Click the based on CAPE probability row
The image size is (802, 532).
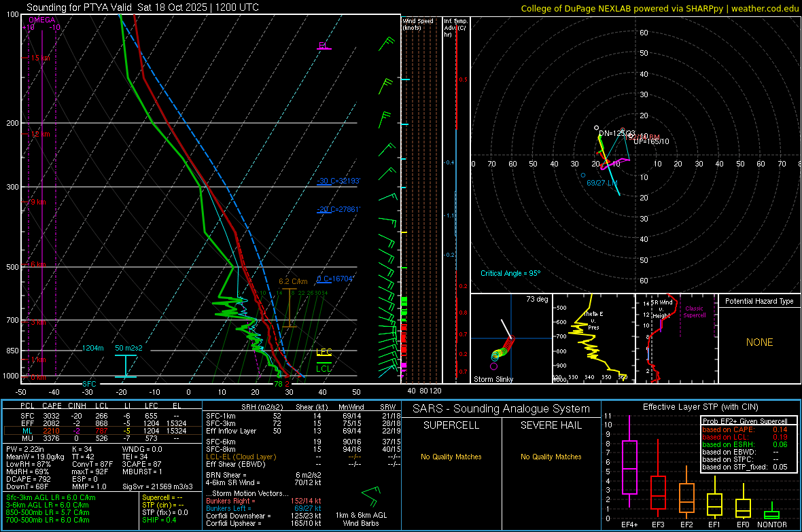(745, 429)
